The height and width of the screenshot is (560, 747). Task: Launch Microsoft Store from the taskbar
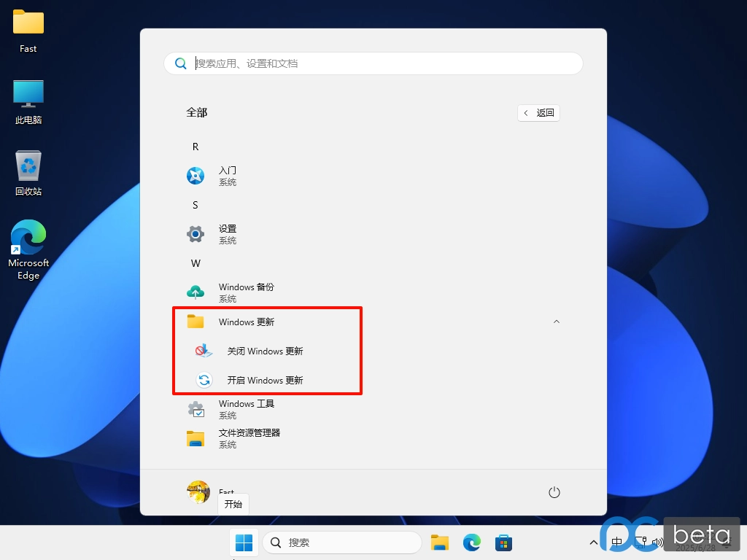503,542
